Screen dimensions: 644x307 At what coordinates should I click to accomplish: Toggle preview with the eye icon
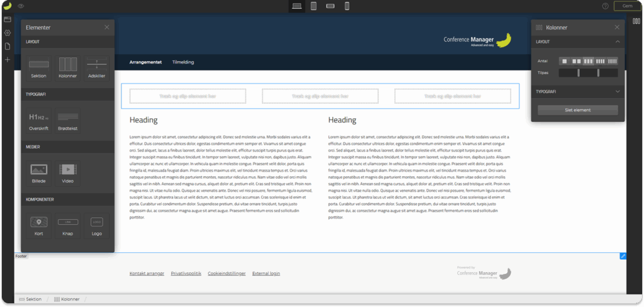[21, 6]
